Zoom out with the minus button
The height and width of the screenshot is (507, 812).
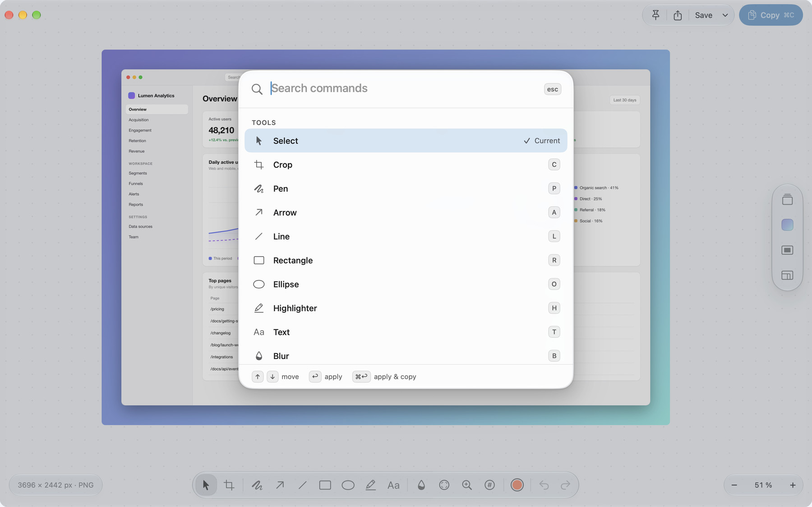[734, 485]
